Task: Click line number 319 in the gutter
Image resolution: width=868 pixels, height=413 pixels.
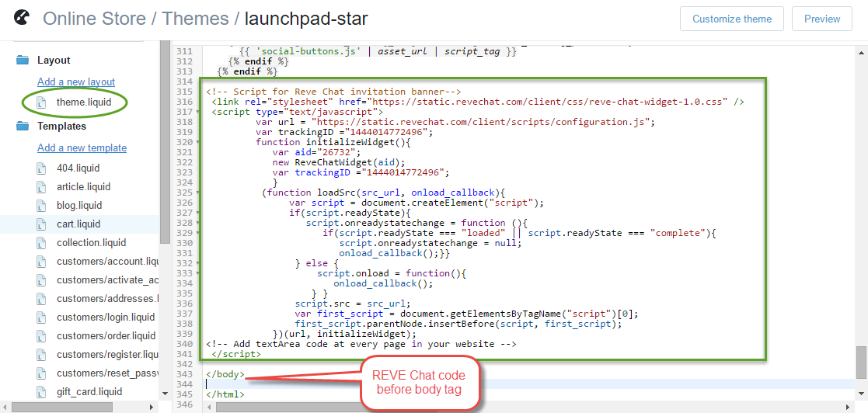Action: (184, 132)
